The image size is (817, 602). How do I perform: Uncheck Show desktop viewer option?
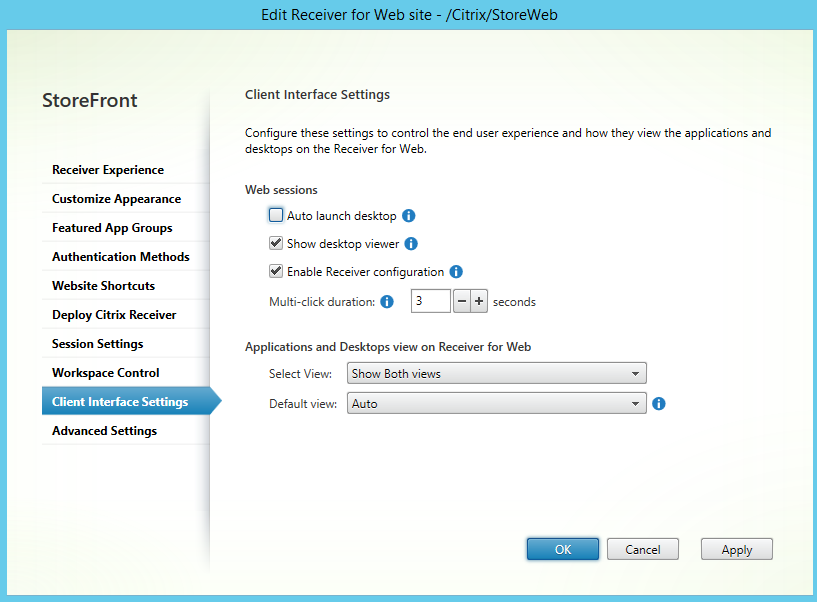click(276, 243)
